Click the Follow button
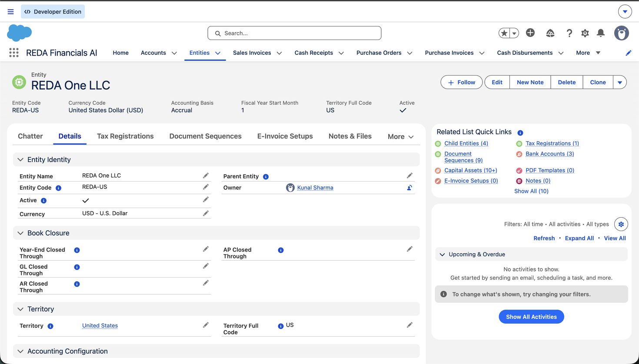 (x=461, y=82)
